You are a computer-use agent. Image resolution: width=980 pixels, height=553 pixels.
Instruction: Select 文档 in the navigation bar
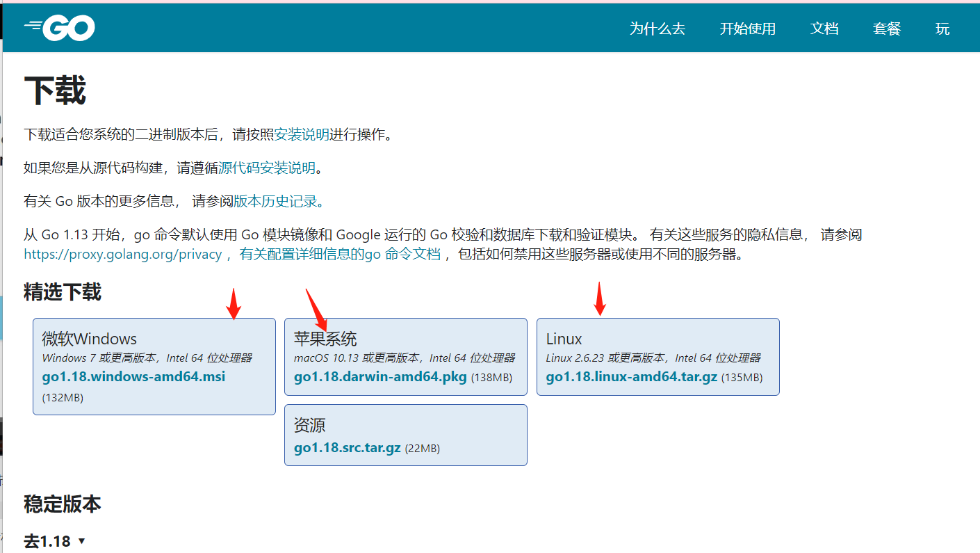tap(824, 29)
